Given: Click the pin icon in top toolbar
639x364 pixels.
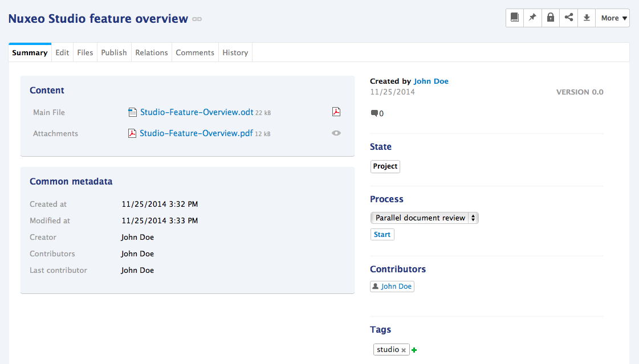Looking at the screenshot, I should pyautogui.click(x=532, y=18).
